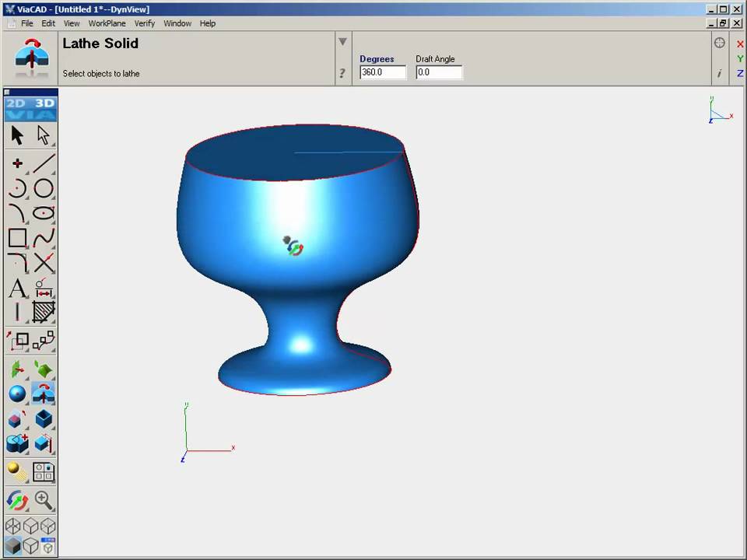
Task: Choose the Blend/Fillet solid edge tool
Action: 18,419
